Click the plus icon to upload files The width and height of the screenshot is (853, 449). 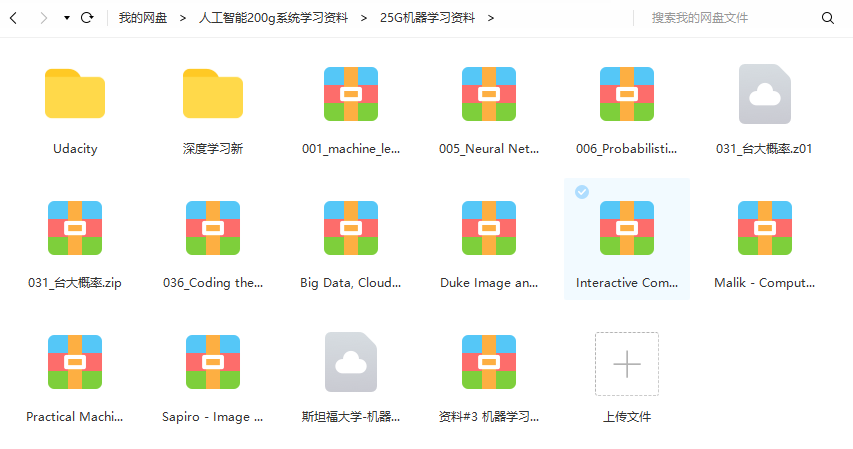[627, 364]
